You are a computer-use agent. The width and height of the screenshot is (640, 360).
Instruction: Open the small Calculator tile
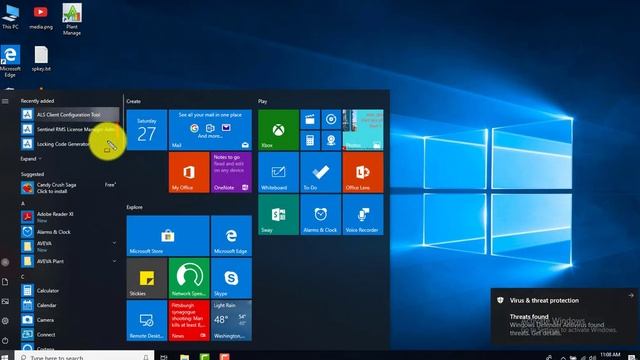pos(310,140)
